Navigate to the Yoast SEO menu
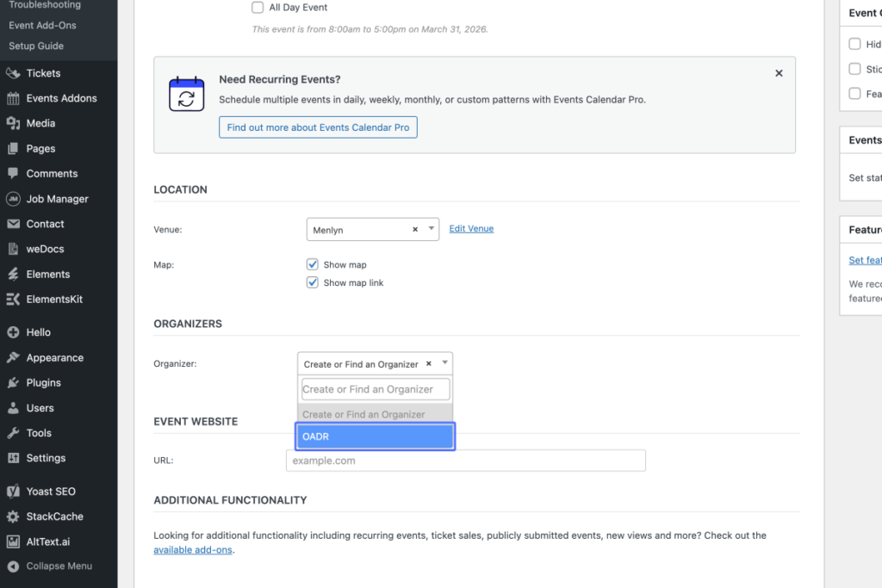The width and height of the screenshot is (882, 588). (51, 492)
